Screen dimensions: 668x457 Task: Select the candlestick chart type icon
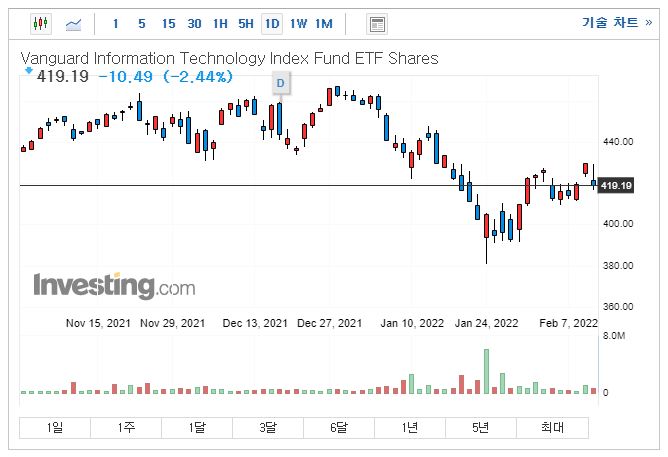(41, 24)
